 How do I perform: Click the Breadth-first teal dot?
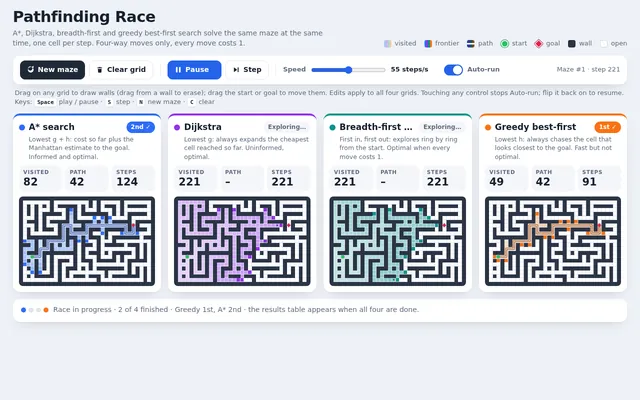332,127
